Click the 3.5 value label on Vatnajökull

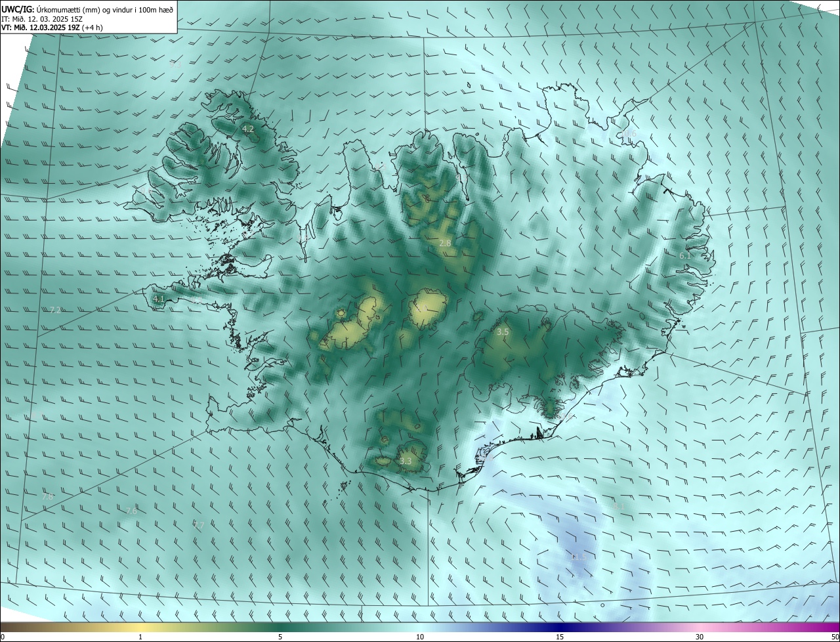[x=503, y=332]
